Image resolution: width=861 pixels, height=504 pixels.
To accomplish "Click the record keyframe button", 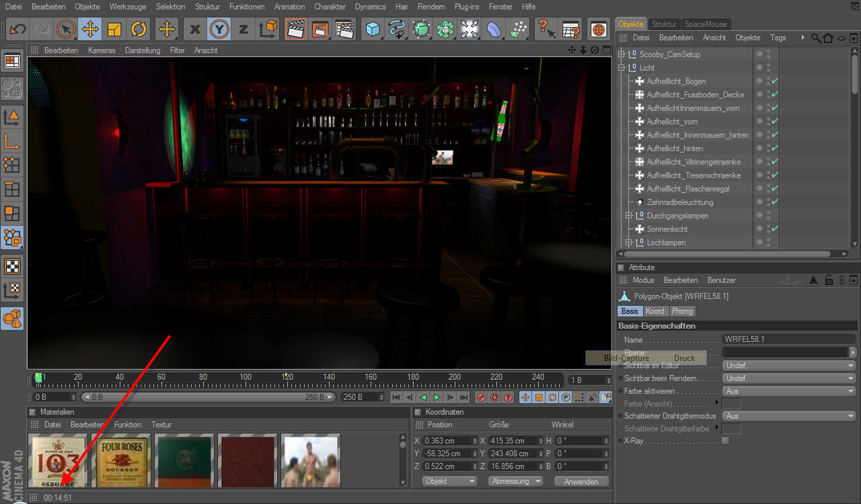I will (481, 397).
